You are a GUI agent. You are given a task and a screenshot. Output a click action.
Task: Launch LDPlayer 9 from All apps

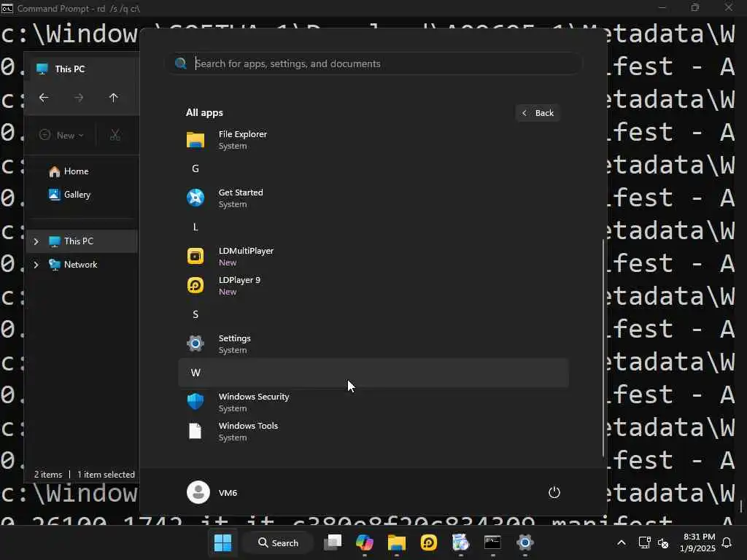coord(373,285)
